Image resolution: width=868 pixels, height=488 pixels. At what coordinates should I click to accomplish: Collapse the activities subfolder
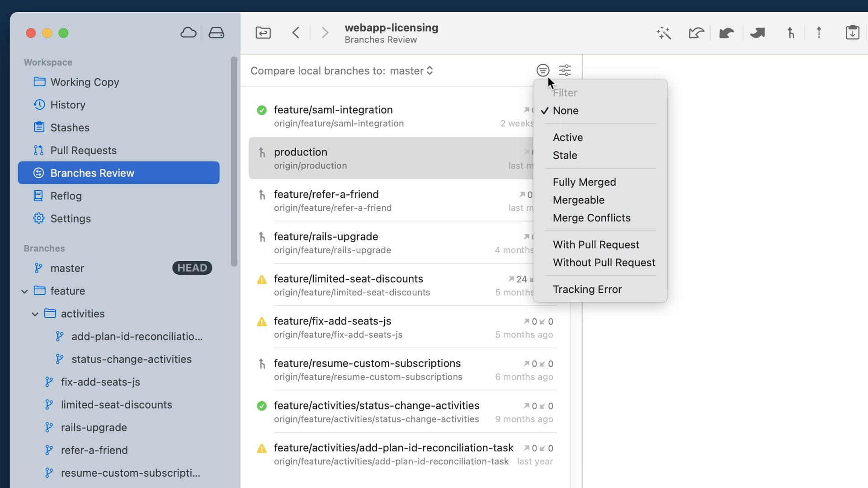(35, 314)
